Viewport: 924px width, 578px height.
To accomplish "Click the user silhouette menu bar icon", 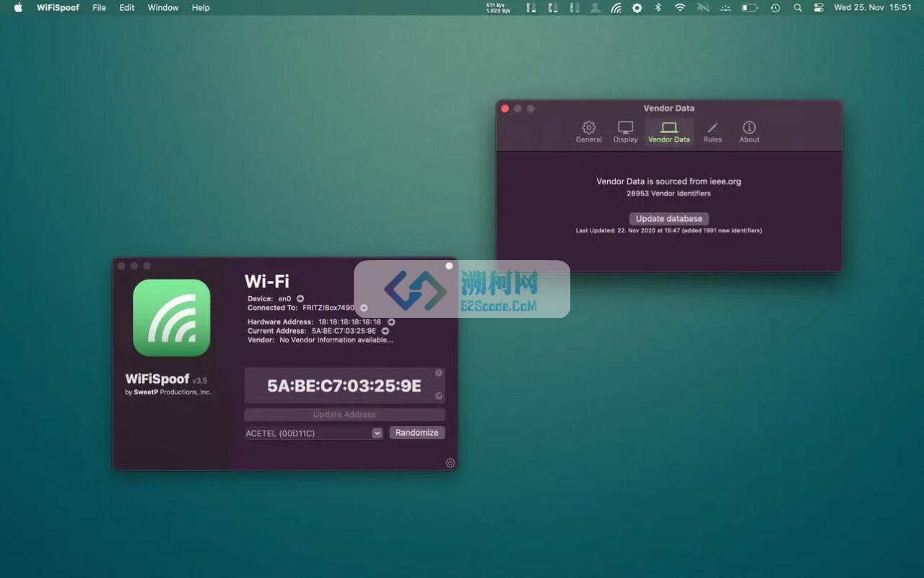I will pyautogui.click(x=596, y=8).
